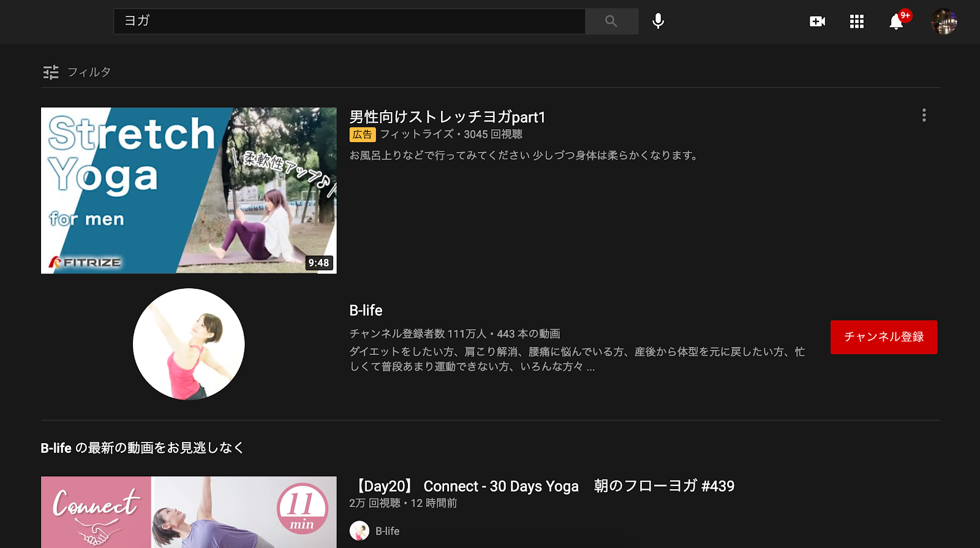980x548 pixels.
Task: Open the account avatar menu
Action: pyautogui.click(x=944, y=21)
